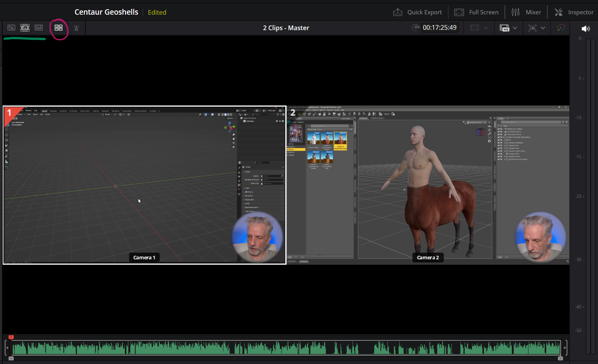Switch viewer to Source Tape mode
The width and height of the screenshot is (598, 364).
pyautogui.click(x=25, y=28)
